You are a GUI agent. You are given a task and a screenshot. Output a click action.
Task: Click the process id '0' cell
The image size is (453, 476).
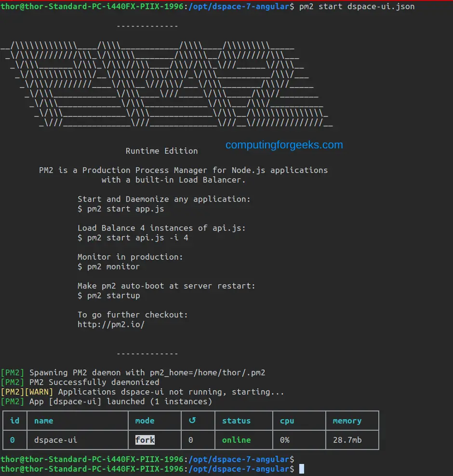tap(12, 440)
